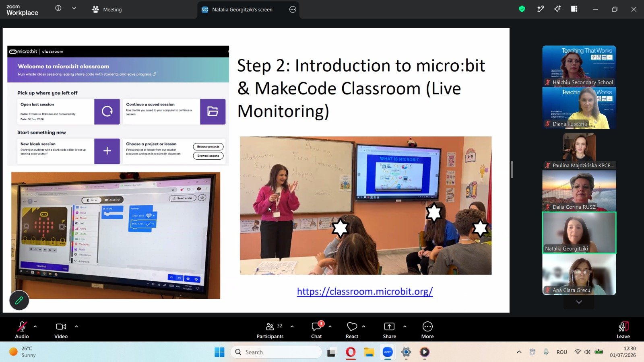Viewport: 644px width, 362px height.
Task: Expand video options chevron
Action: (76, 327)
